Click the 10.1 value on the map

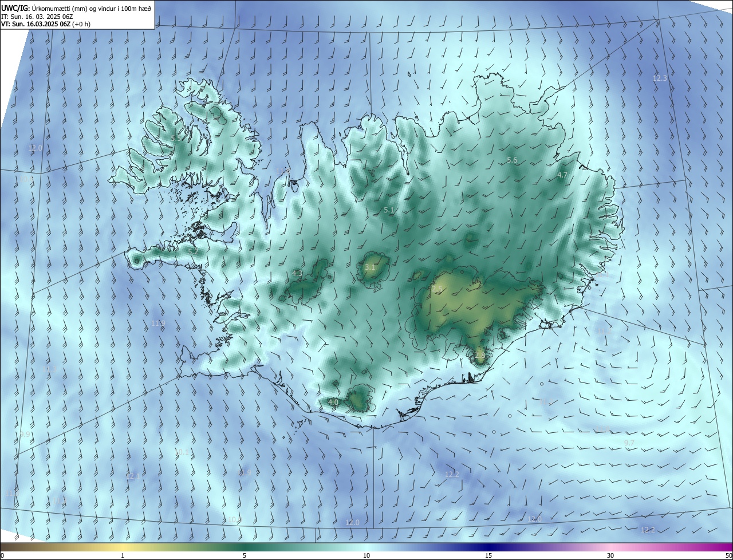[x=182, y=452]
